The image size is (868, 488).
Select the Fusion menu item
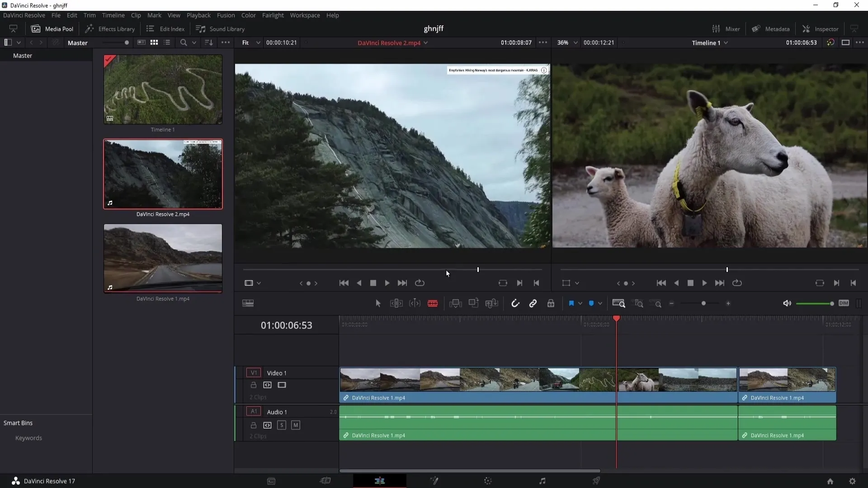tap(226, 15)
